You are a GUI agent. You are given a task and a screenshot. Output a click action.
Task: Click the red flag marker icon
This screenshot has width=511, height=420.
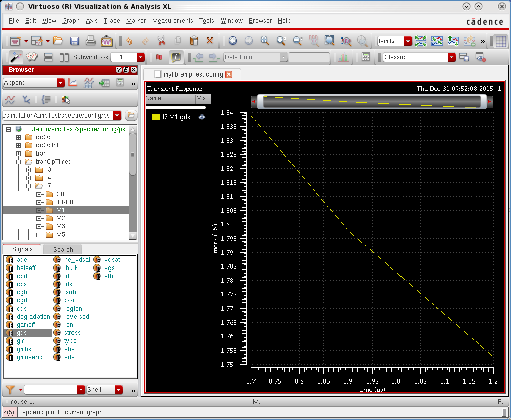[159, 57]
